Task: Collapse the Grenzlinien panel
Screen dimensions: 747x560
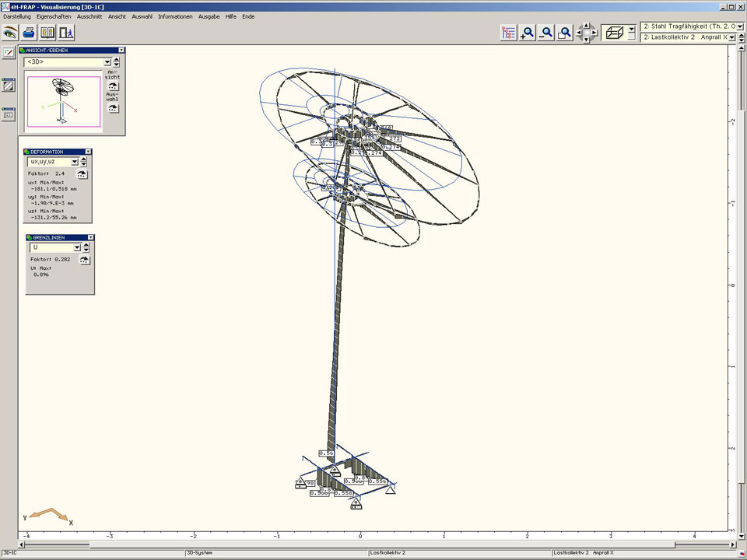Action: tap(90, 237)
